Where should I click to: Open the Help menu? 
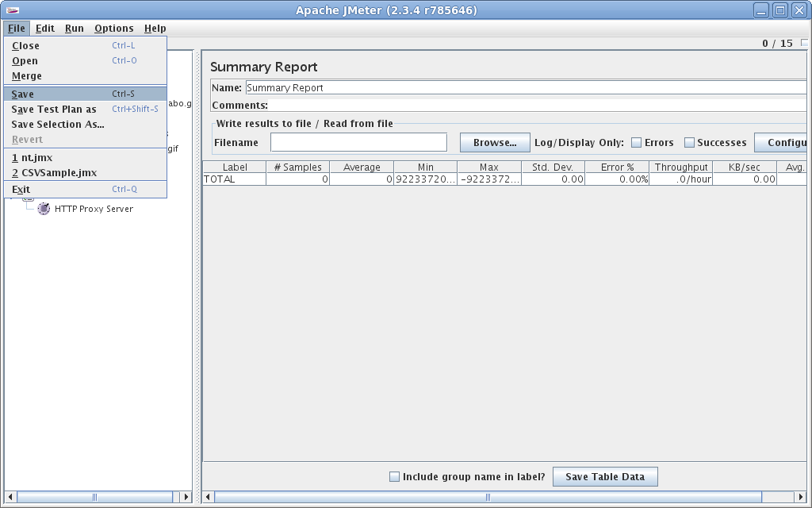(155, 28)
